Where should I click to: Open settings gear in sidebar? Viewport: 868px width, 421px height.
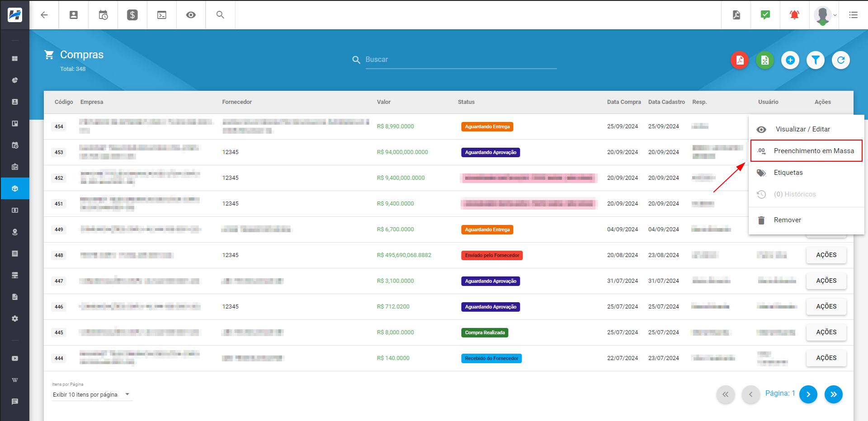[15, 319]
